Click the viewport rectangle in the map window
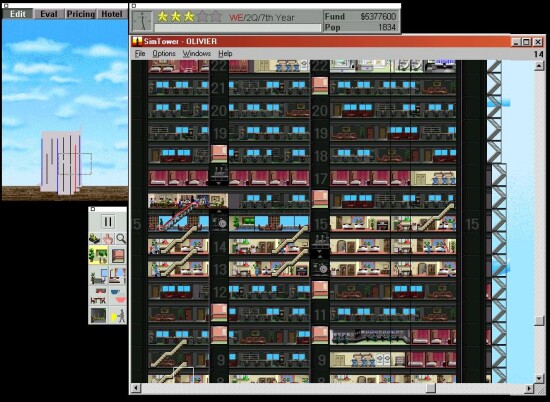Viewport: 550px width, 402px height. coord(75,164)
